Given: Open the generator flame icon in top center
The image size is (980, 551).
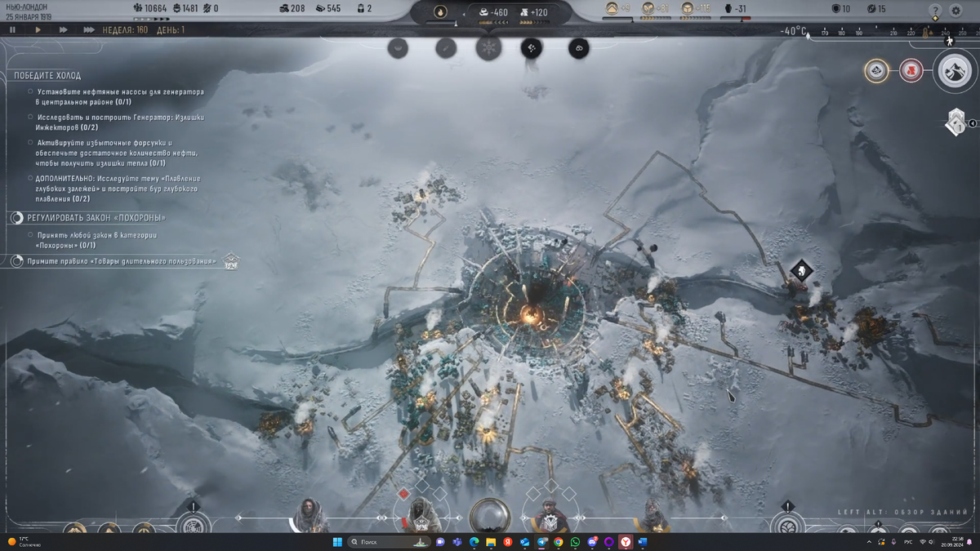Looking at the screenshot, I should [440, 11].
